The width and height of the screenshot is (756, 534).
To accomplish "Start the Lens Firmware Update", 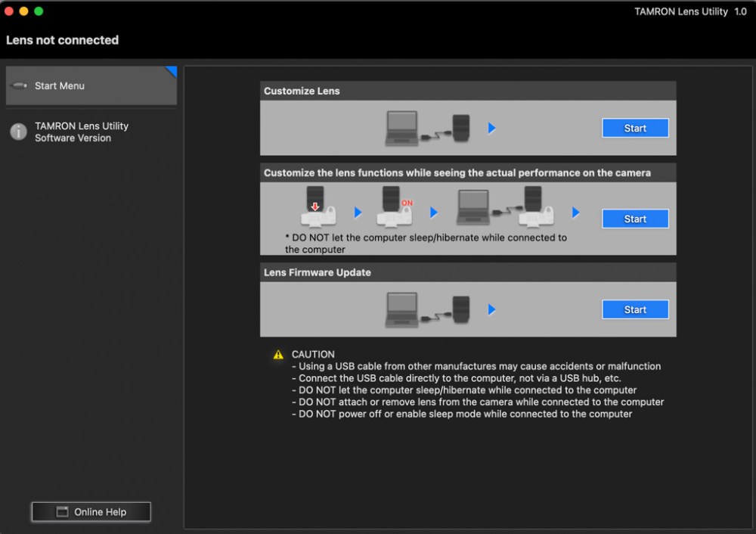I will point(635,309).
